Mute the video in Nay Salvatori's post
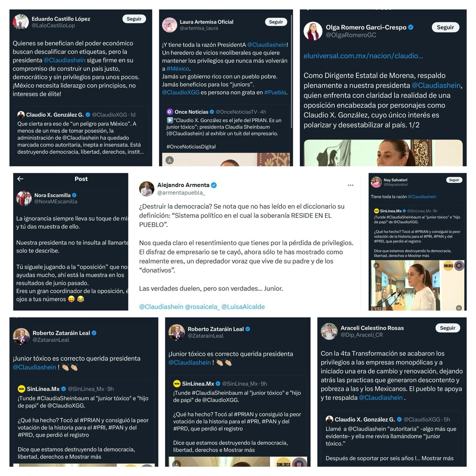The width and height of the screenshot is (476, 476). tap(459, 308)
